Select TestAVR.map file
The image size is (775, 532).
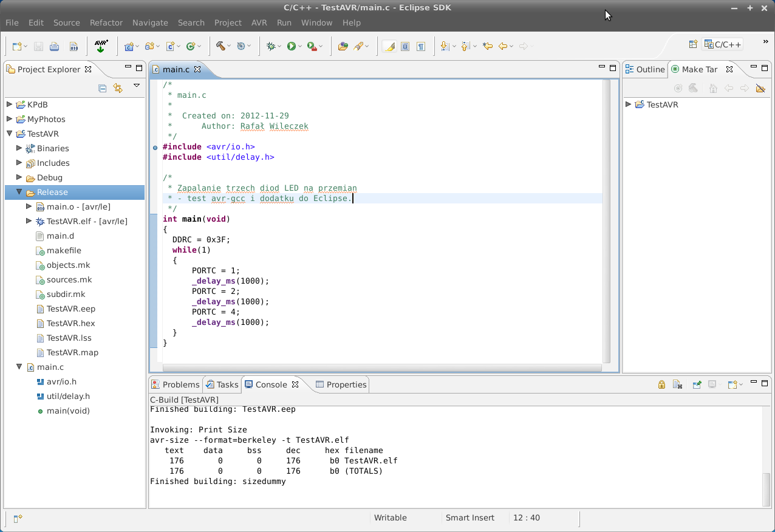point(72,352)
